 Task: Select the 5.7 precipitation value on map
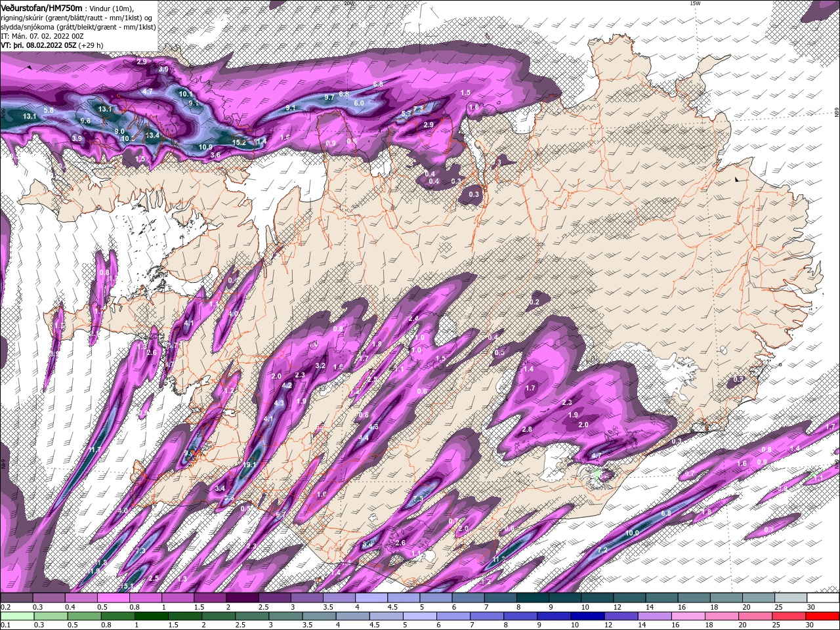(x=280, y=515)
